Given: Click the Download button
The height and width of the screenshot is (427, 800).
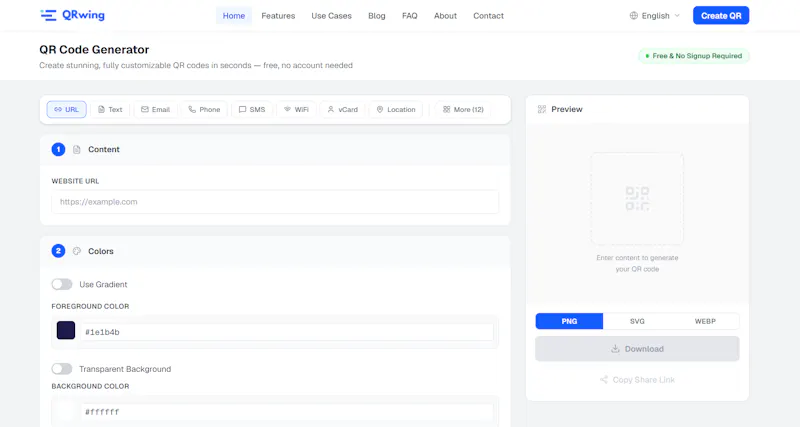Looking at the screenshot, I should (x=637, y=349).
